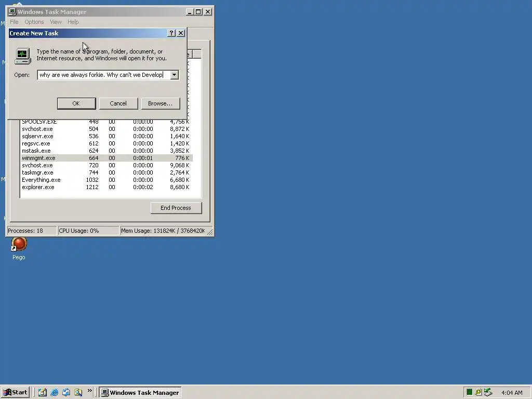Select the regsvc.exe process row

[107, 143]
